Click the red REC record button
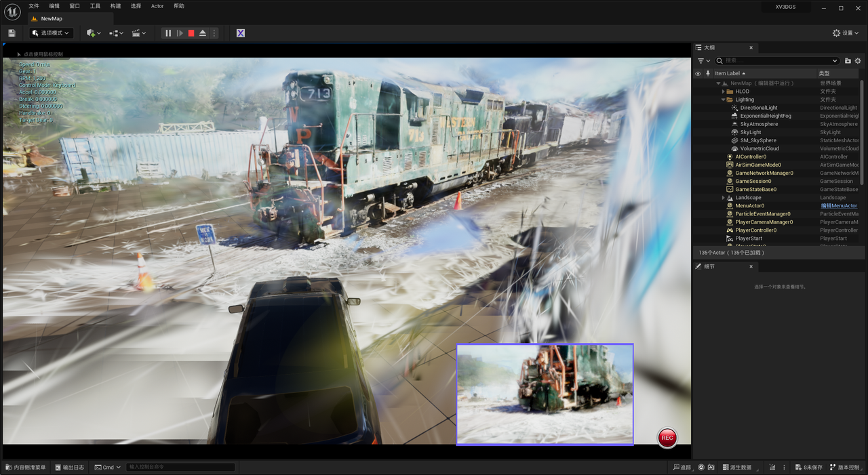This screenshot has width=868, height=475. (667, 438)
